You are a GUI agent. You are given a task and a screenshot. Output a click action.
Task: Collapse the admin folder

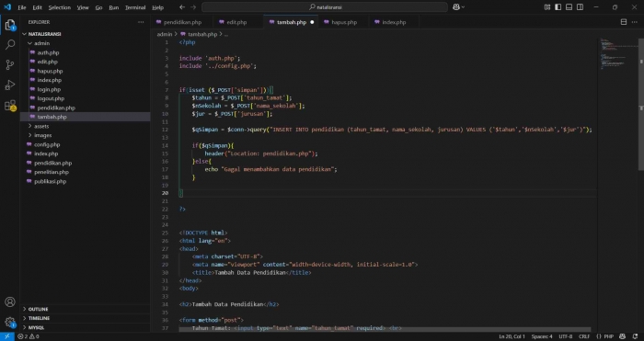point(29,43)
